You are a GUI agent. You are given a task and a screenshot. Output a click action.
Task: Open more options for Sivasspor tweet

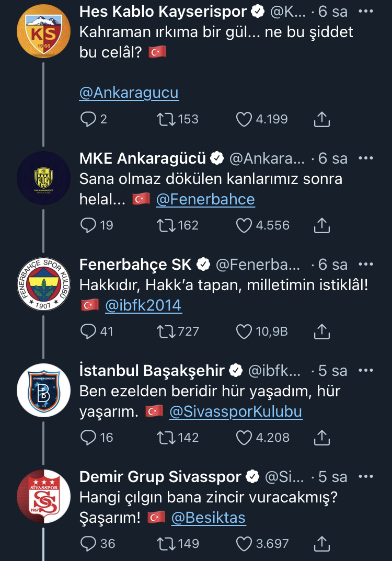pyautogui.click(x=365, y=477)
